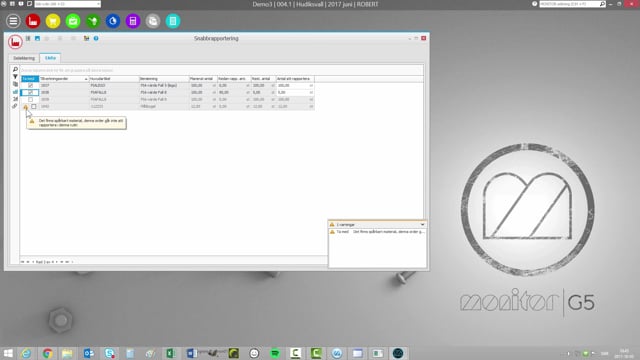Screen dimensions: 640x360
Task: Uncheck the checkbox for order row 3837
Action: 31,85
